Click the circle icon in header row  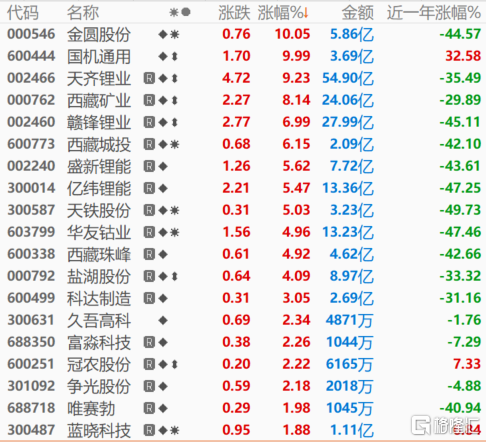click(x=186, y=12)
